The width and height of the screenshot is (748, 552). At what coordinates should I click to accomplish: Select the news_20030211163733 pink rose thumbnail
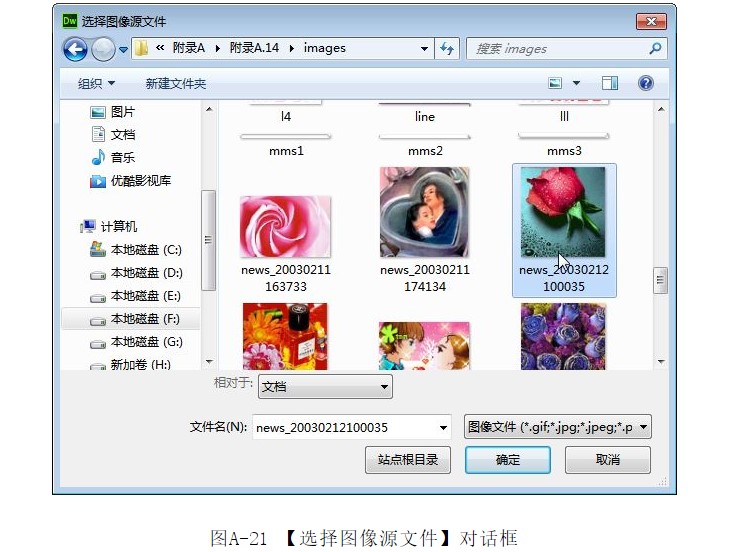pos(286,228)
